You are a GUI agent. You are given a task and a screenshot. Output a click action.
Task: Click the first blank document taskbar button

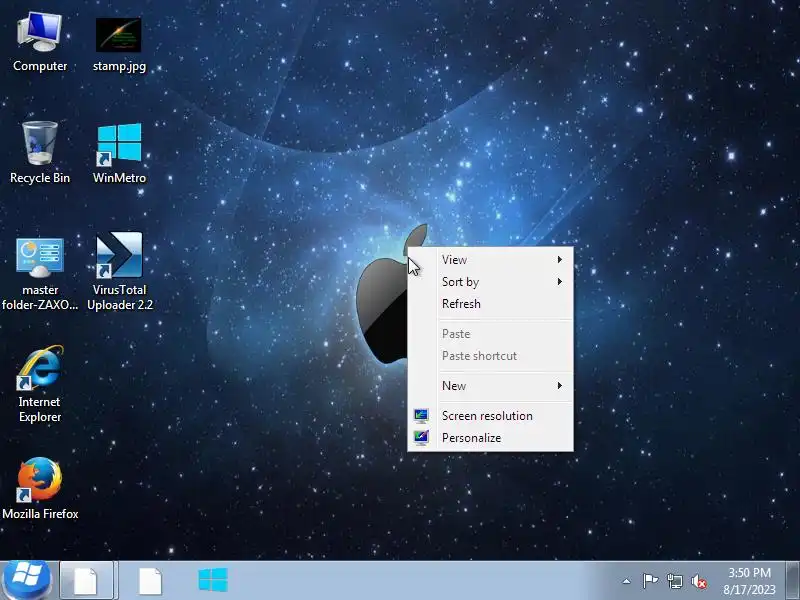pyautogui.click(x=86, y=581)
